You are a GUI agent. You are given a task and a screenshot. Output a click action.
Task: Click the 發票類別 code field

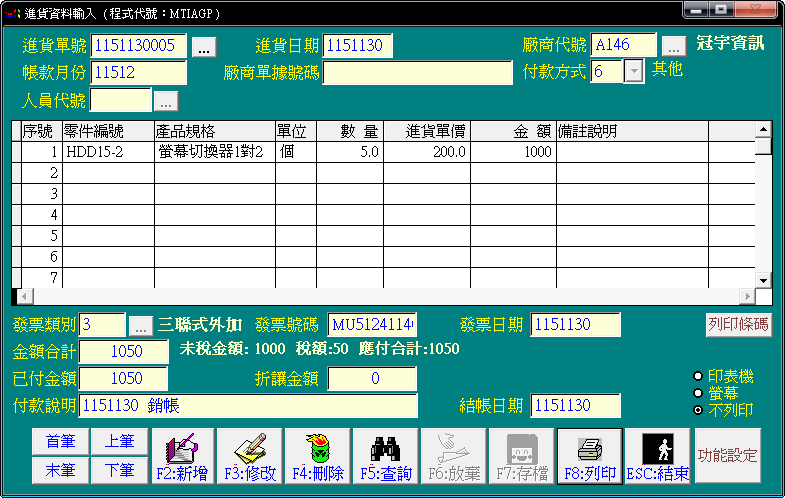click(x=102, y=325)
